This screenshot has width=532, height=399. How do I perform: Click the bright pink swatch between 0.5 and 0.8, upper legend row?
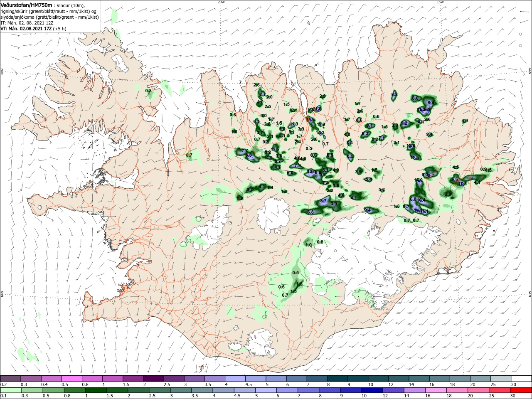(71, 378)
